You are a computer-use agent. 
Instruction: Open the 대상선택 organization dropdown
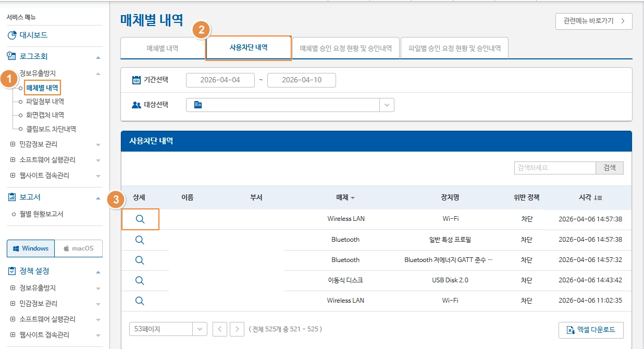pos(388,105)
